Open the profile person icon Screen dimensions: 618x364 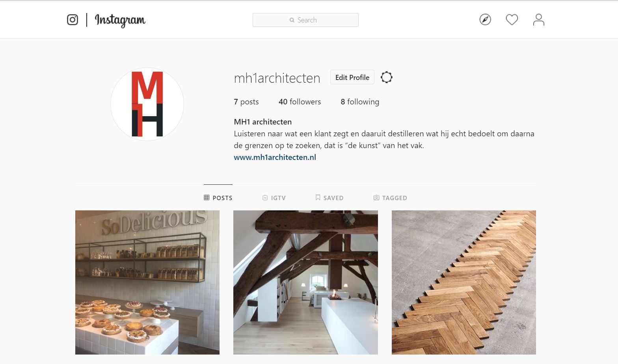click(x=539, y=20)
